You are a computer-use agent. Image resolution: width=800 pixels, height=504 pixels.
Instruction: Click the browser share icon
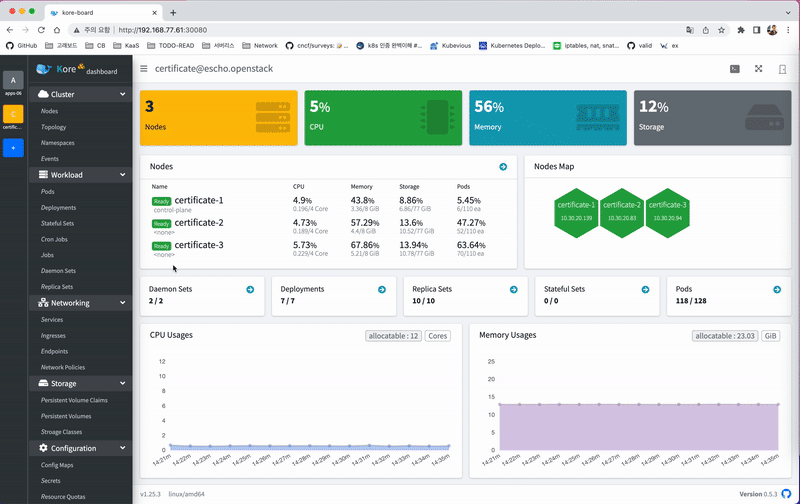click(x=706, y=30)
